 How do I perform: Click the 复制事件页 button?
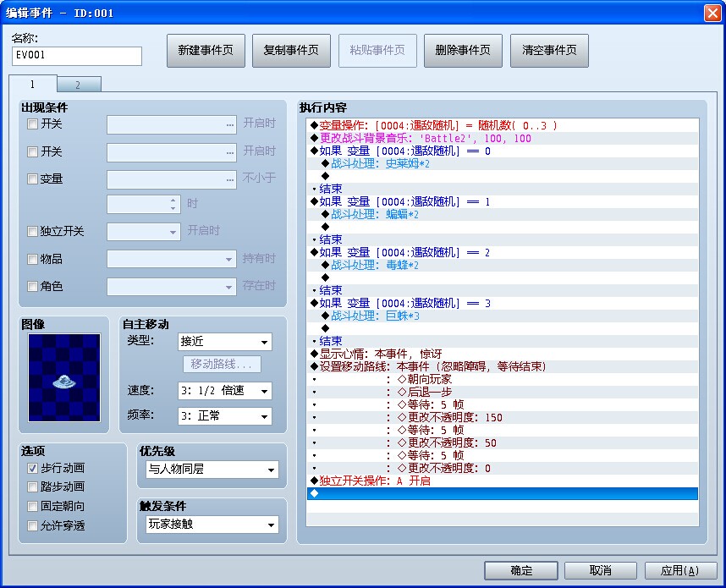(291, 51)
